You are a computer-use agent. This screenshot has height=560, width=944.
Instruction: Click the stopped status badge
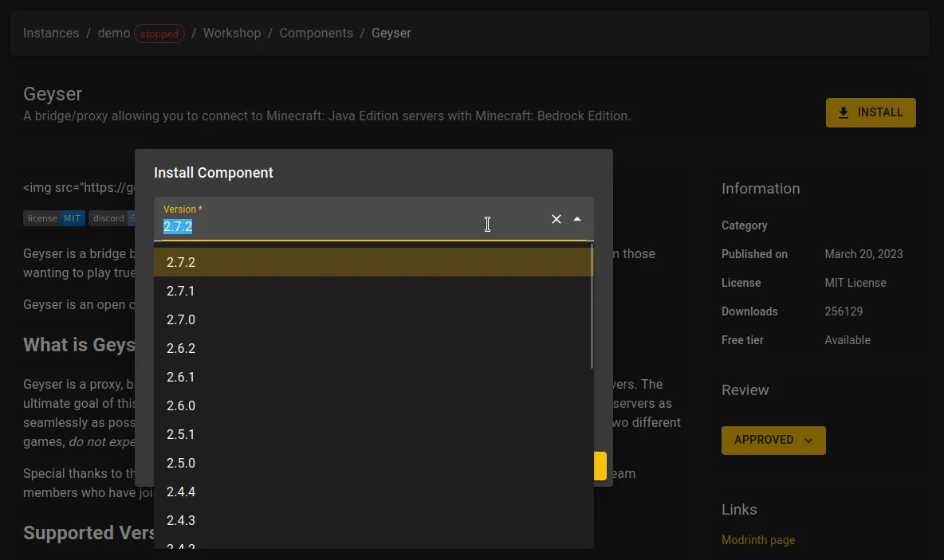(159, 33)
